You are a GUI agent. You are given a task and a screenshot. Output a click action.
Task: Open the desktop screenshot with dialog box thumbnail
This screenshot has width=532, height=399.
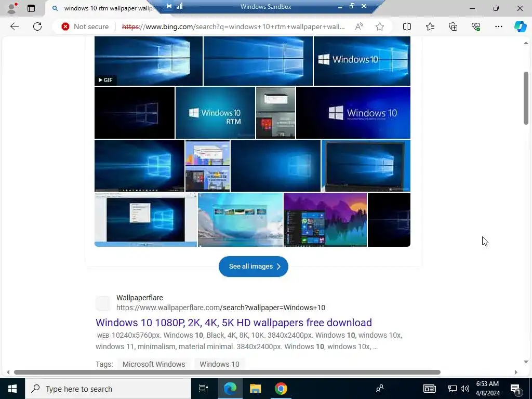pyautogui.click(x=145, y=220)
